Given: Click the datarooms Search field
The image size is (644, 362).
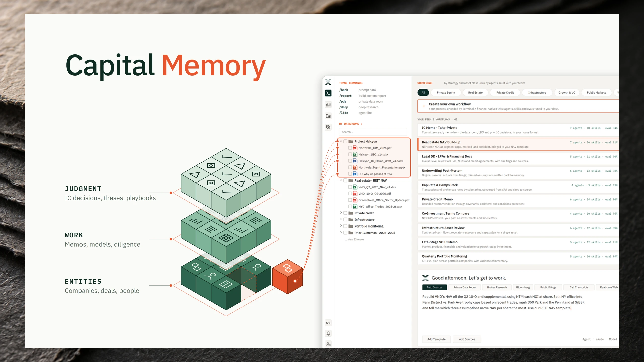Looking at the screenshot, I should 373,132.
